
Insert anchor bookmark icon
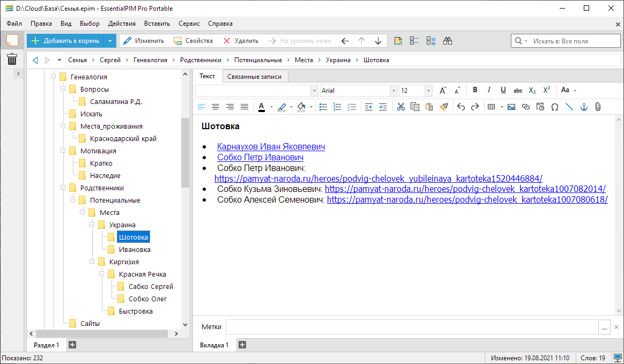point(584,107)
